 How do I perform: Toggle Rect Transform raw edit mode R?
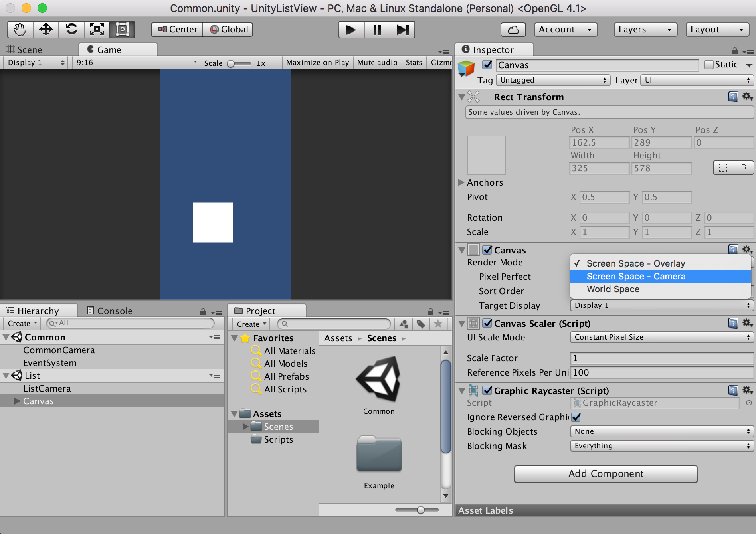(744, 168)
